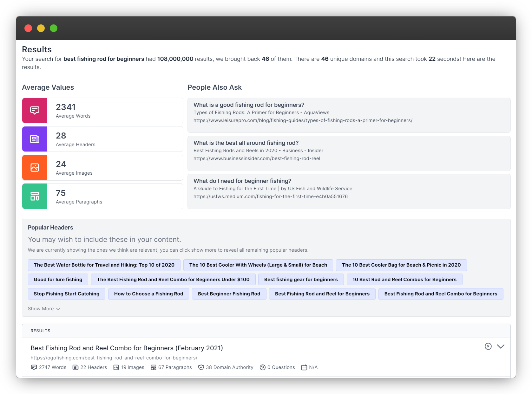Image resolution: width=532 pixels, height=394 pixels.
Task: Click the images icon next to 19 Images
Action: pos(116,367)
